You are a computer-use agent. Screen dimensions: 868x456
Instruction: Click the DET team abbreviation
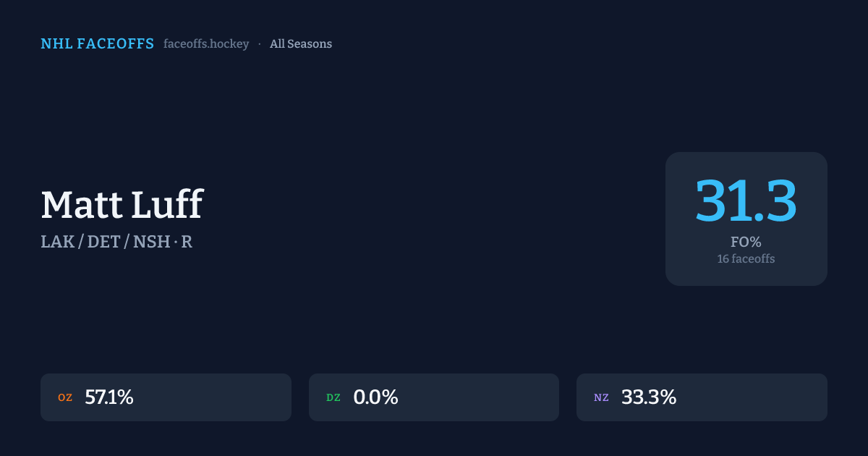point(104,242)
